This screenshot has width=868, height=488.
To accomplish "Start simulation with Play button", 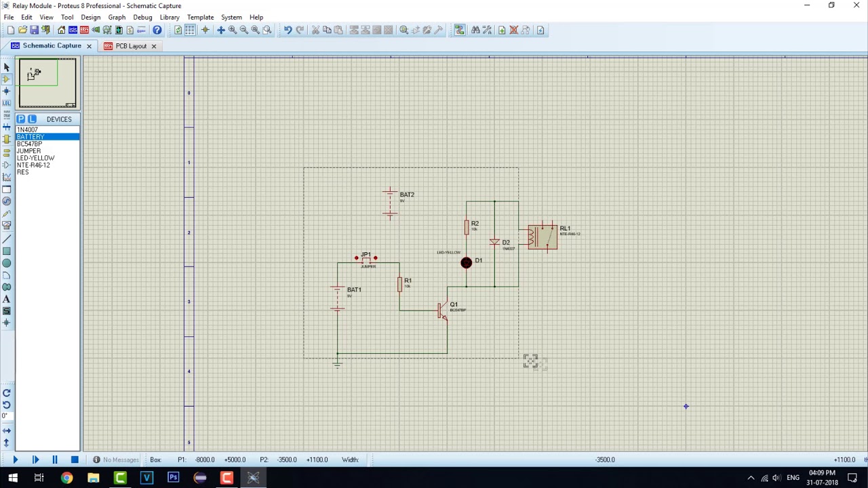I will coord(16,460).
